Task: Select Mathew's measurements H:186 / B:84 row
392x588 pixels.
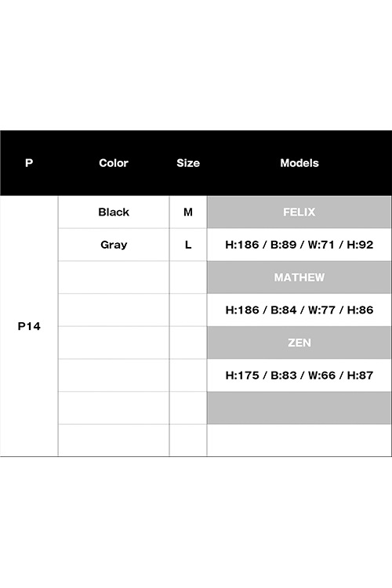Action: [299, 310]
